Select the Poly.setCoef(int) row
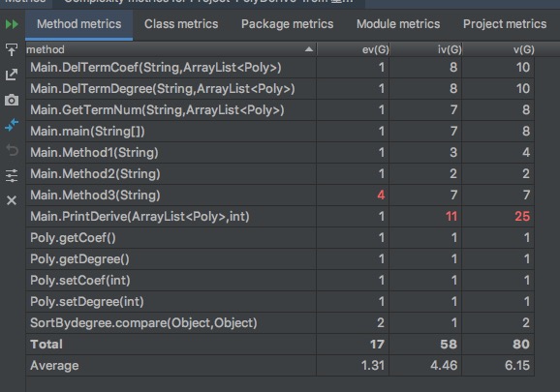This screenshot has width=560, height=392. (x=280, y=281)
